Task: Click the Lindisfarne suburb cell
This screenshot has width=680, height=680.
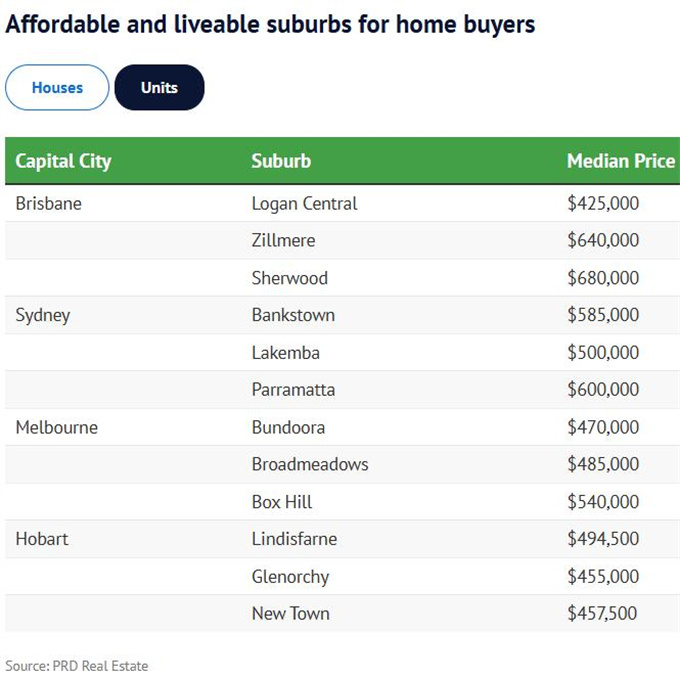Action: (x=294, y=539)
